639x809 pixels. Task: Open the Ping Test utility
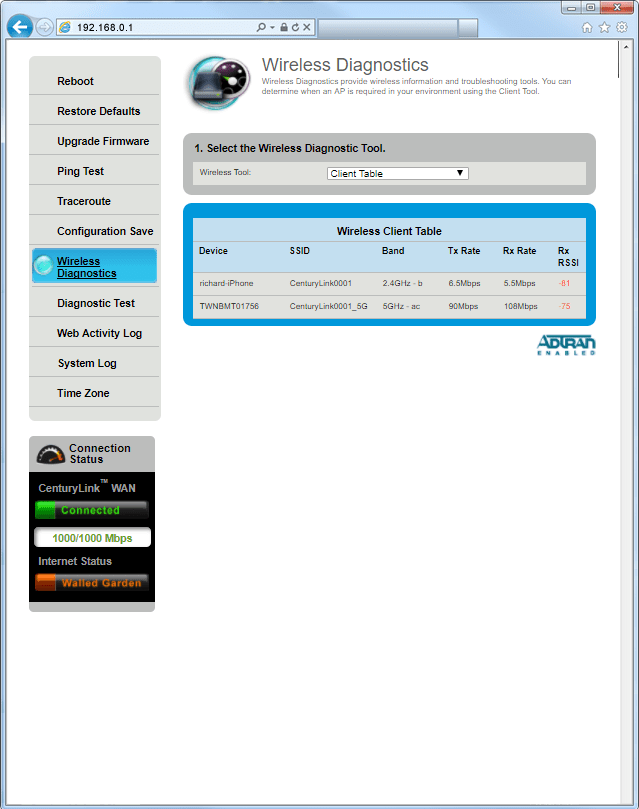(x=80, y=171)
